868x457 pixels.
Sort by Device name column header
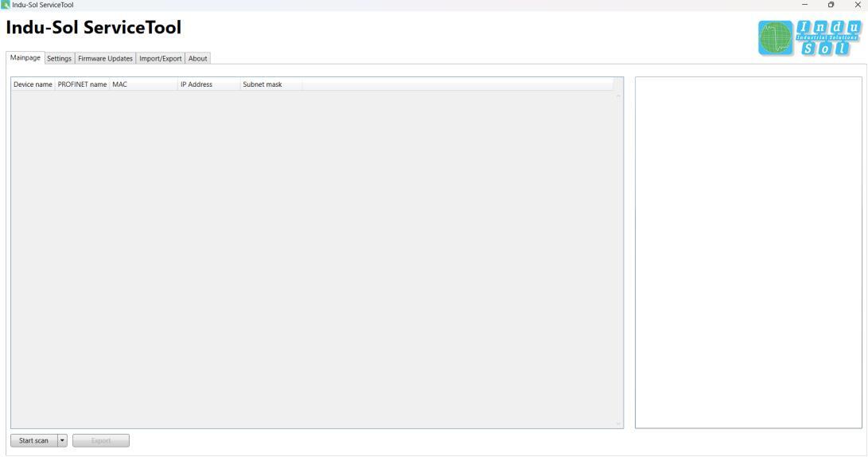[x=33, y=84]
